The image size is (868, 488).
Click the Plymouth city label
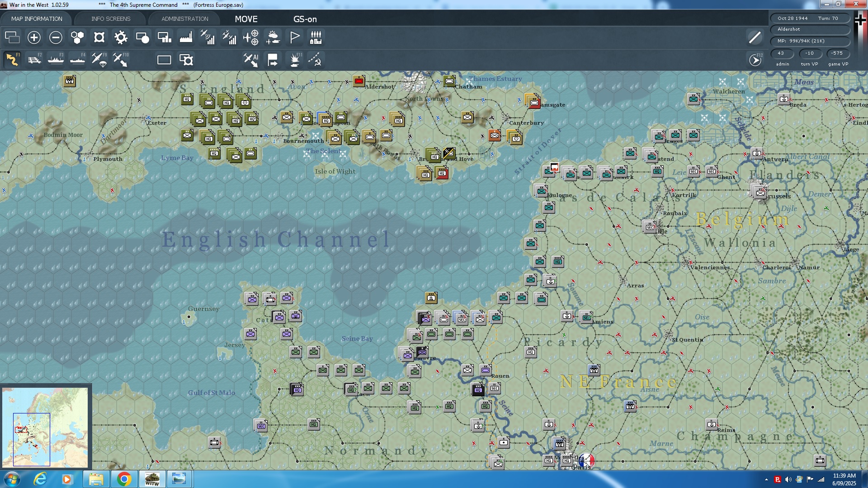coord(108,159)
